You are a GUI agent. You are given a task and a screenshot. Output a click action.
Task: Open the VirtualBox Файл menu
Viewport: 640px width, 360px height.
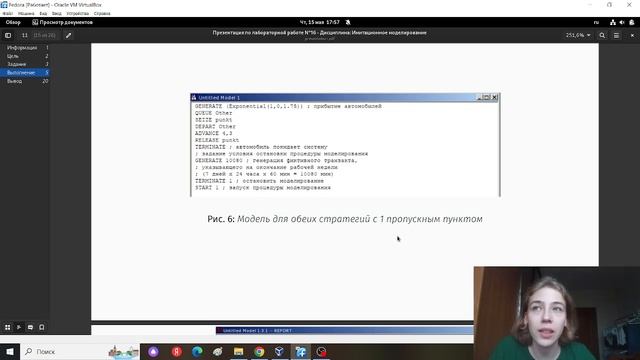(x=7, y=13)
